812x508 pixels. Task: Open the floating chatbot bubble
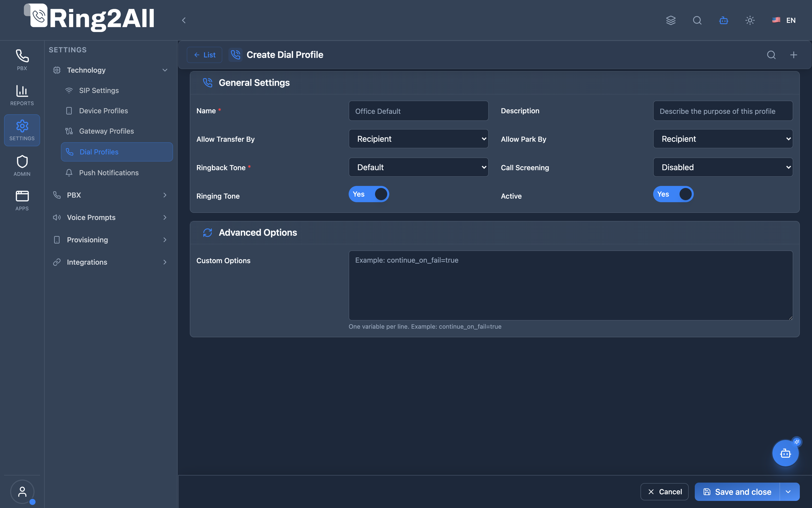(786, 453)
